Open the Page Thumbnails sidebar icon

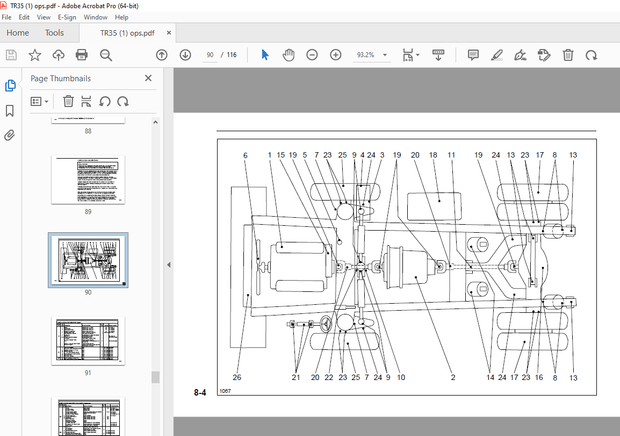coord(10,85)
